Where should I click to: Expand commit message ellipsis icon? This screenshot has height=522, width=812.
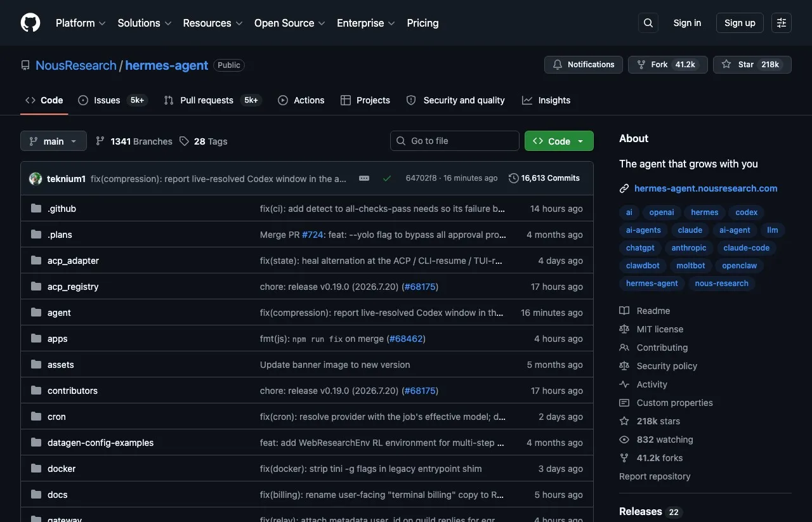pos(364,179)
